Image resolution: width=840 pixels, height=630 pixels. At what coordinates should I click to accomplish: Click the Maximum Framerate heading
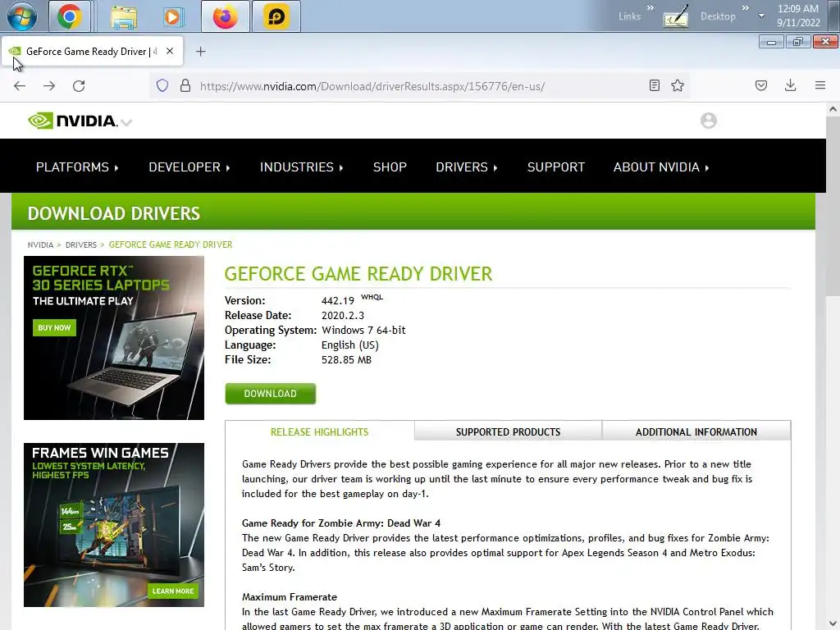coord(290,597)
